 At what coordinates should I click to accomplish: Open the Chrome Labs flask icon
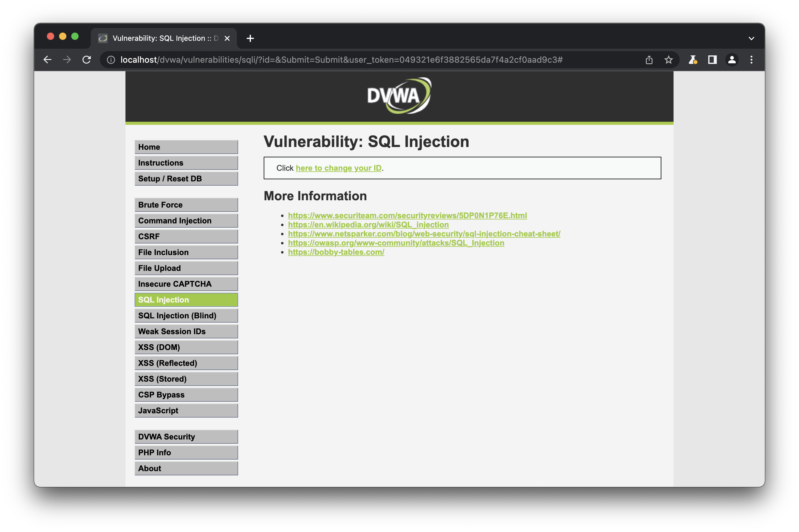692,60
